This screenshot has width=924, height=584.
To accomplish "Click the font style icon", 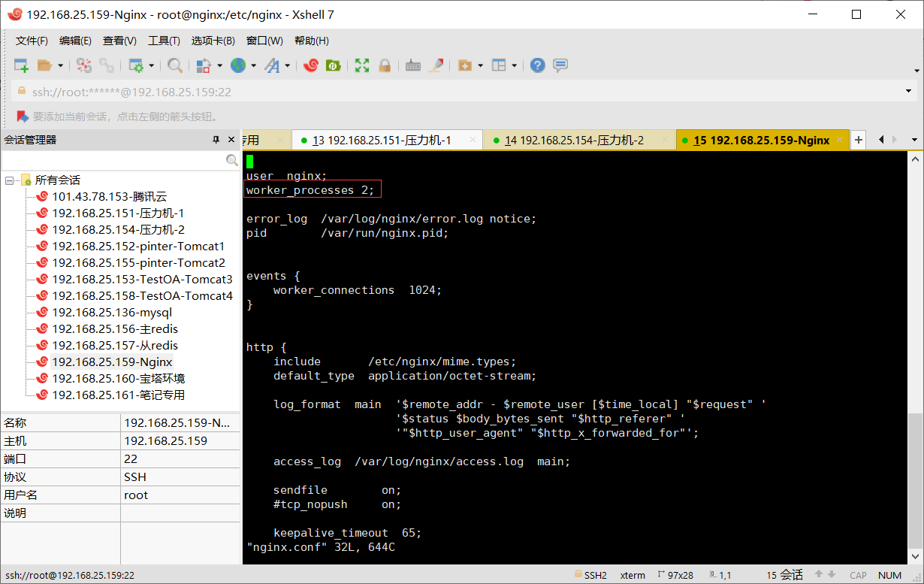I will pyautogui.click(x=272, y=65).
